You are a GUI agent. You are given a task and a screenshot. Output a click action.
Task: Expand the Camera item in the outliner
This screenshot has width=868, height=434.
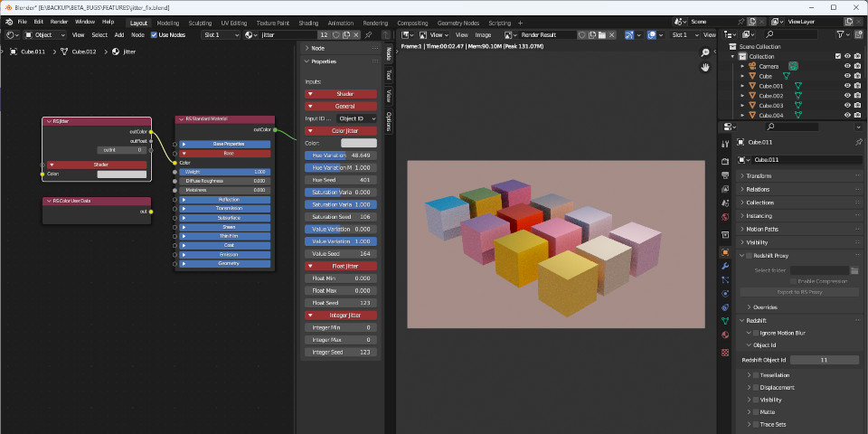pos(742,66)
